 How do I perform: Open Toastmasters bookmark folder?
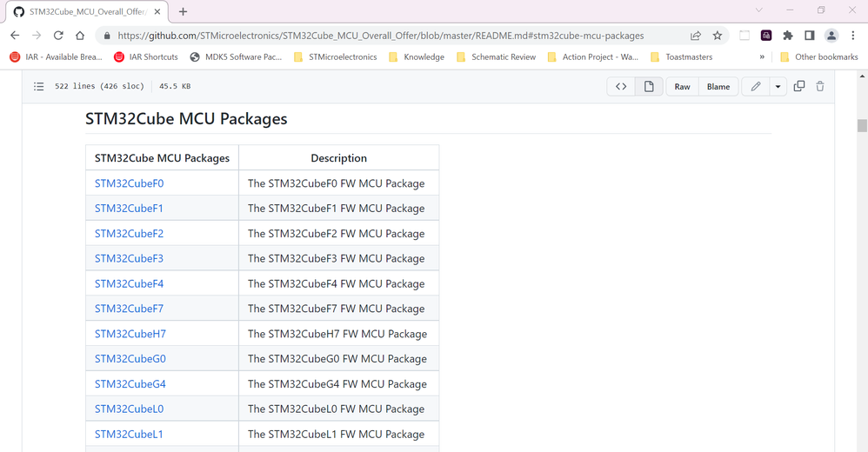click(x=682, y=57)
